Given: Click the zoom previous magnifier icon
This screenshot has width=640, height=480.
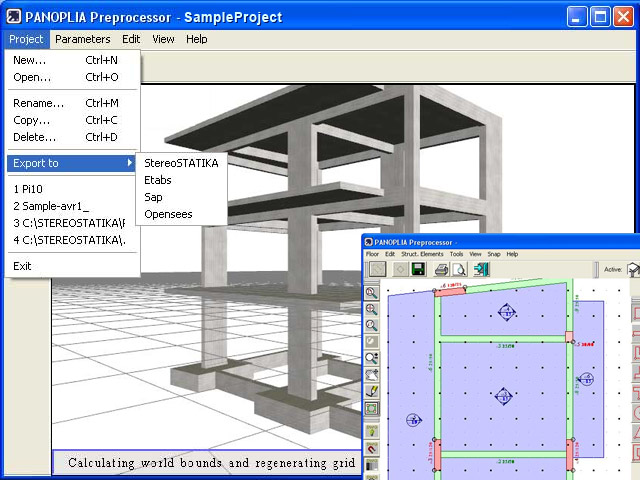Looking at the screenshot, I should 371,293.
